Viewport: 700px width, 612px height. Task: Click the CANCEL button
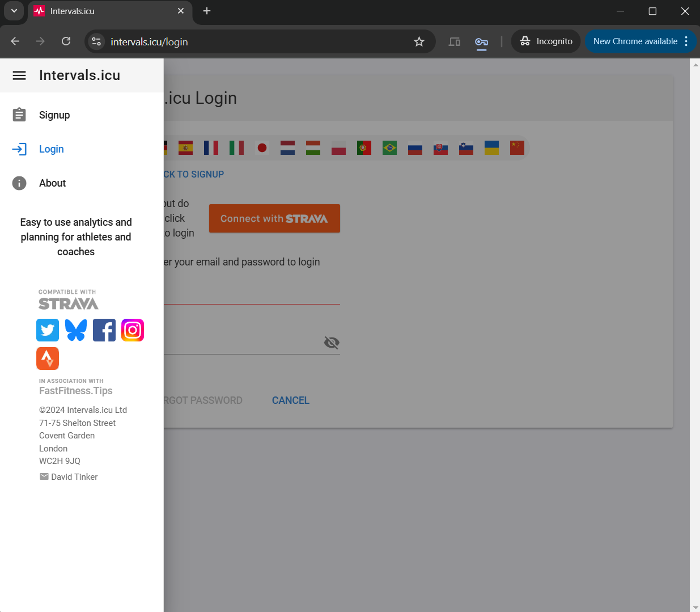290,400
